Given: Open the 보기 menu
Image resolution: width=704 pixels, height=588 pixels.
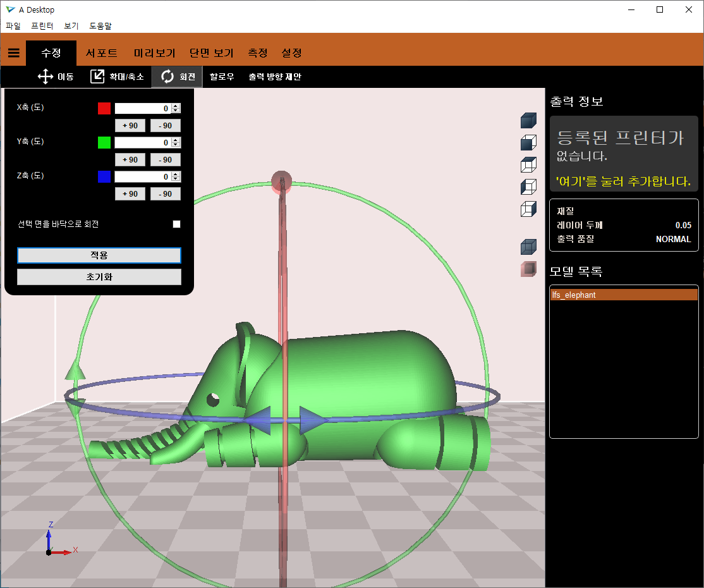Looking at the screenshot, I should click(x=71, y=26).
